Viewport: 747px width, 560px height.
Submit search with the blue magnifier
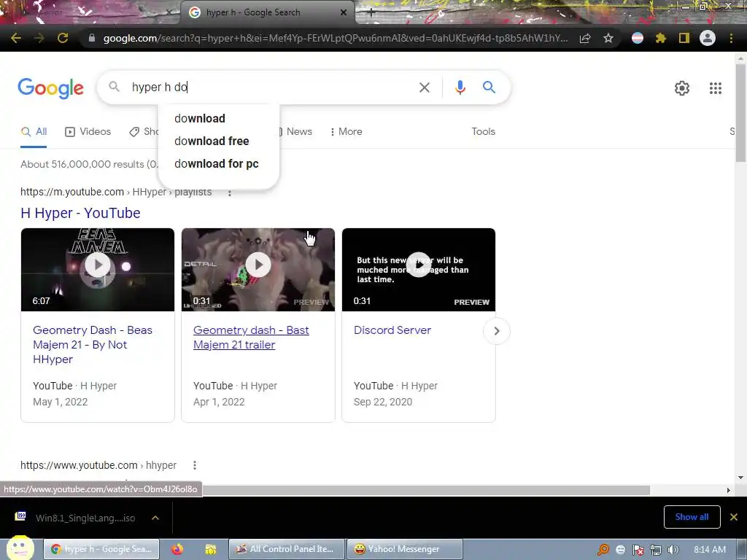[x=489, y=87]
